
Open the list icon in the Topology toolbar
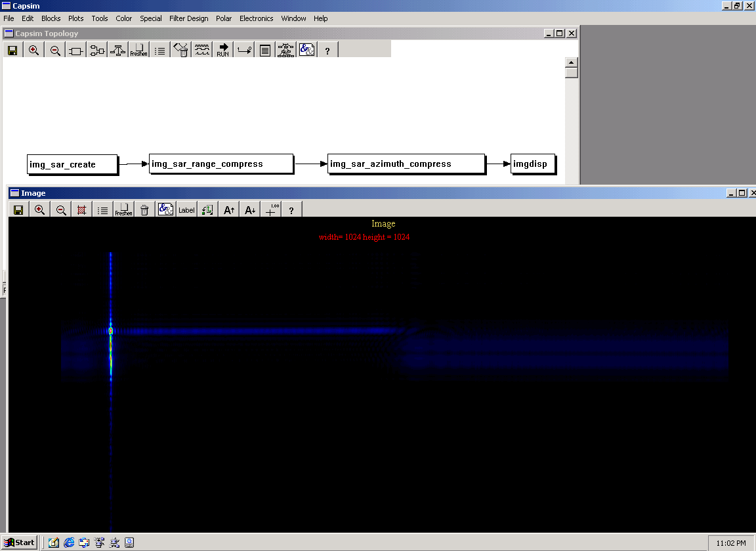[x=159, y=50]
